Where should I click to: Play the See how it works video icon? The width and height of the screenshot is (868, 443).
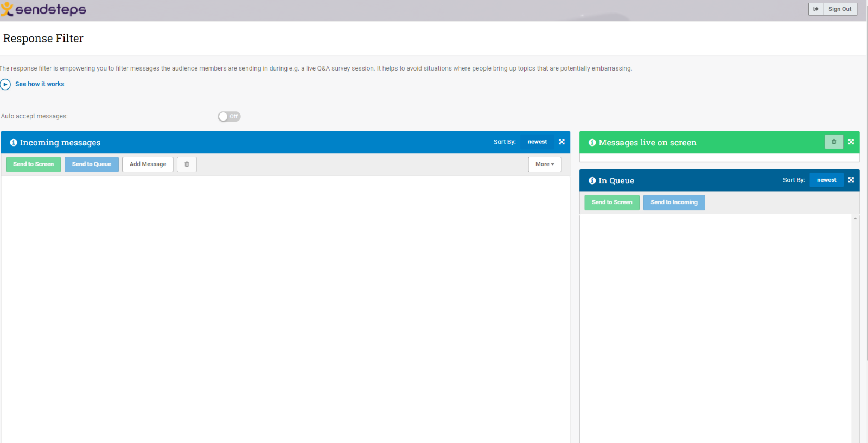(5, 84)
